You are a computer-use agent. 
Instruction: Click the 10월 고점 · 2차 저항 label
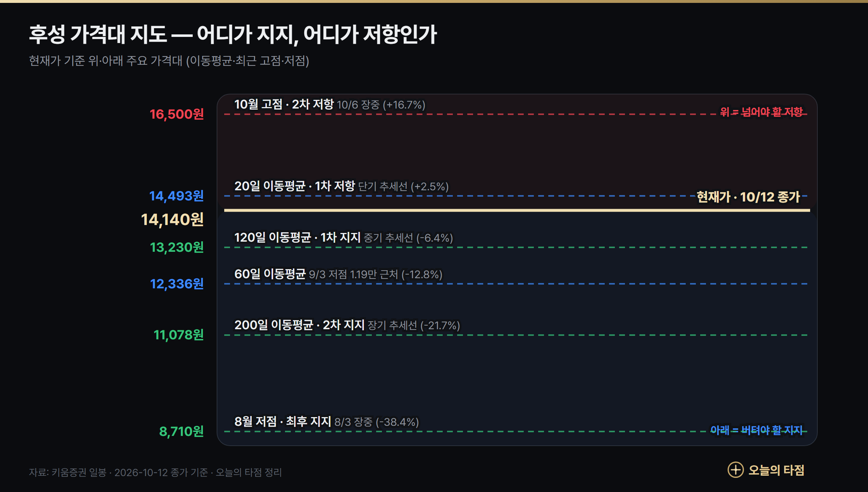(284, 105)
